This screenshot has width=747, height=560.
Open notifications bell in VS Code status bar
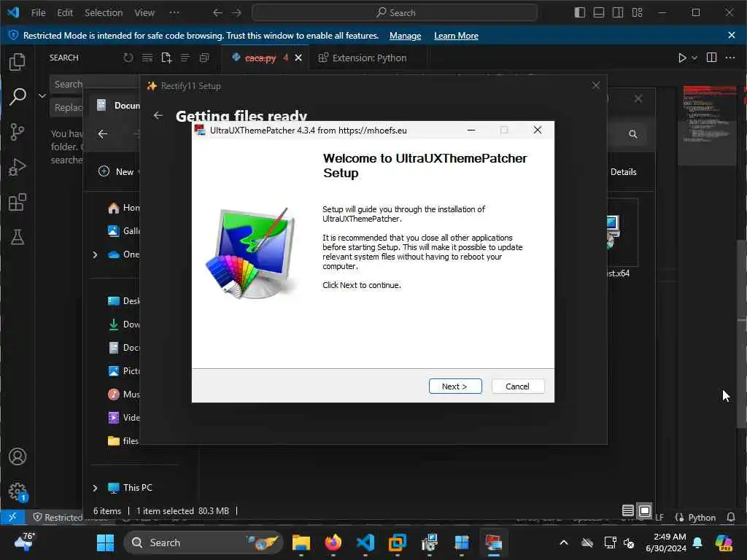pyautogui.click(x=731, y=517)
